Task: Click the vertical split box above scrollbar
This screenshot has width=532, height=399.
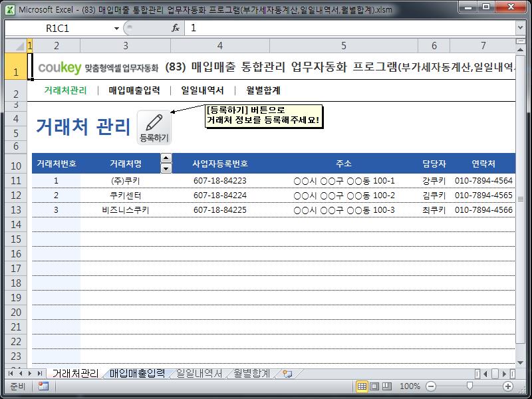Action: coord(521,41)
